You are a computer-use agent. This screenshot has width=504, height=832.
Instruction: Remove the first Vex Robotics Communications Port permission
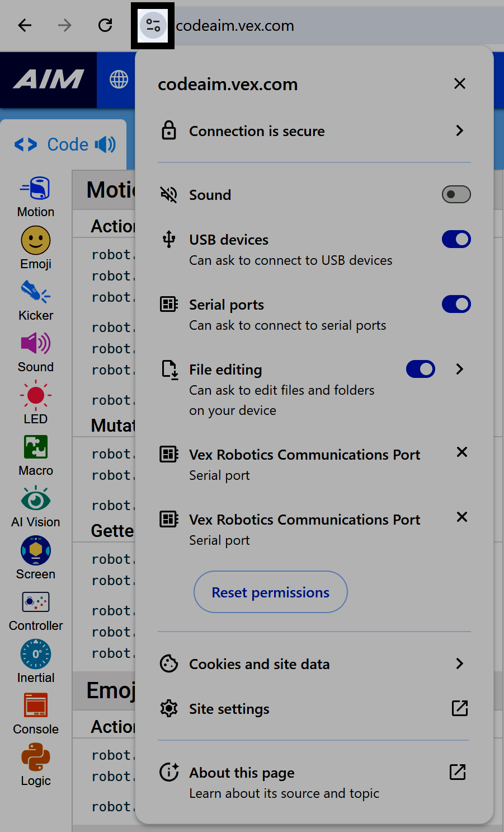pyautogui.click(x=461, y=452)
